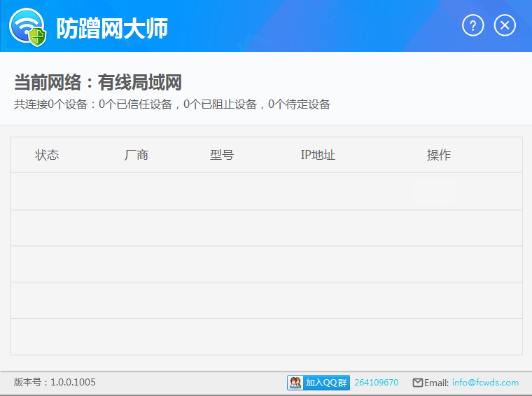Viewport: 532px width, 396px height.
Task: Click the Email: label in footer
Action: [436, 383]
